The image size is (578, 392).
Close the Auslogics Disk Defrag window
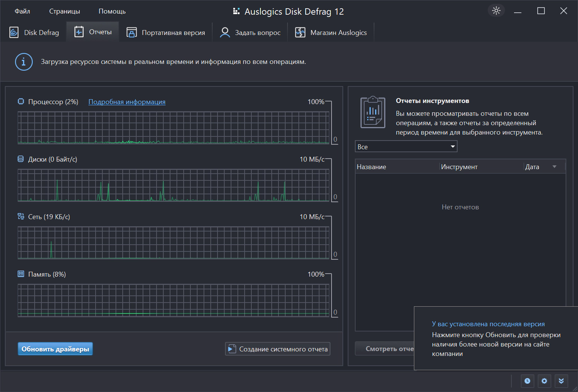[564, 11]
